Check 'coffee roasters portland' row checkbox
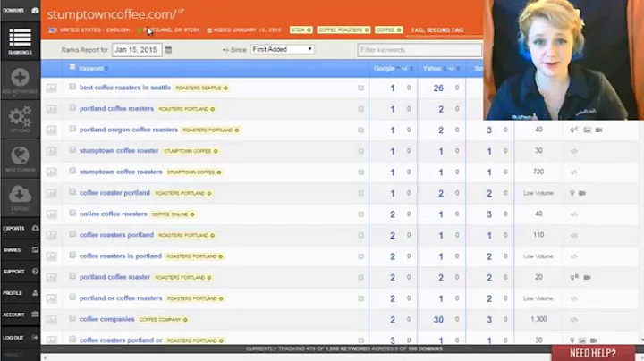 click(x=72, y=234)
